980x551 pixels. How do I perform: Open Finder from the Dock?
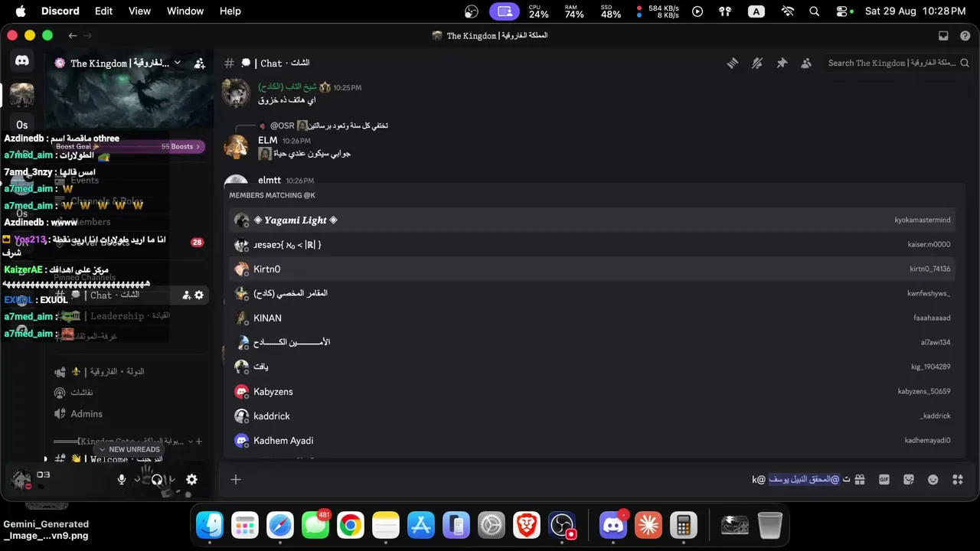pos(210,525)
